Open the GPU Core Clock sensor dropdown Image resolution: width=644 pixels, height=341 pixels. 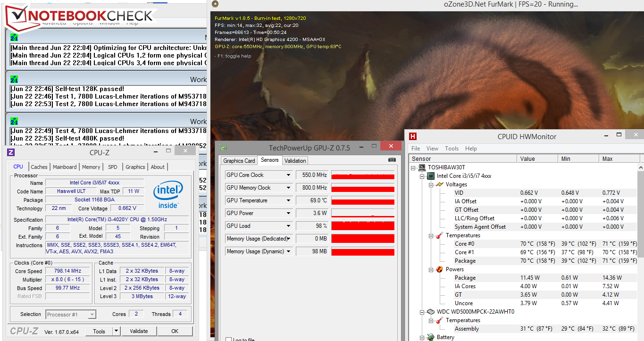coord(289,175)
